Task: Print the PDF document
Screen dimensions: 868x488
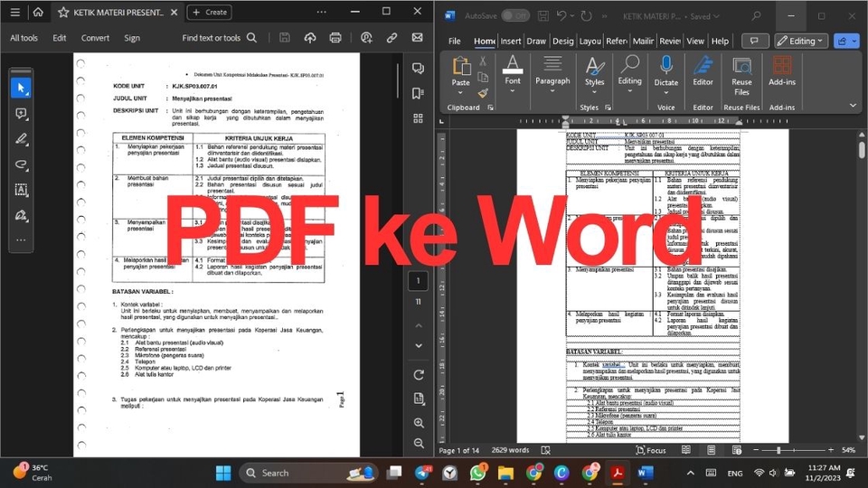Action: click(335, 38)
